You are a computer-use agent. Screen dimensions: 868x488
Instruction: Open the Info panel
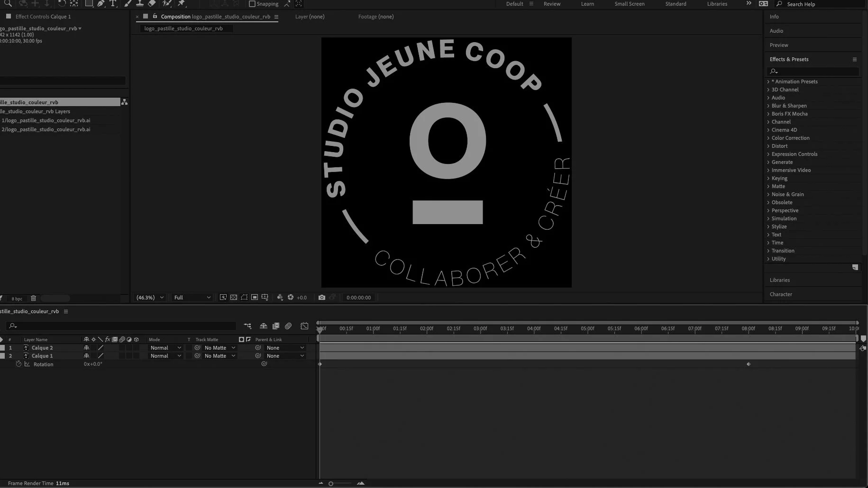(x=774, y=17)
